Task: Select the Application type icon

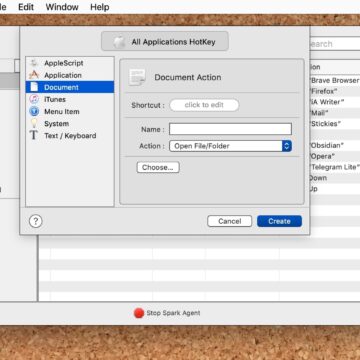Action: 34,75
